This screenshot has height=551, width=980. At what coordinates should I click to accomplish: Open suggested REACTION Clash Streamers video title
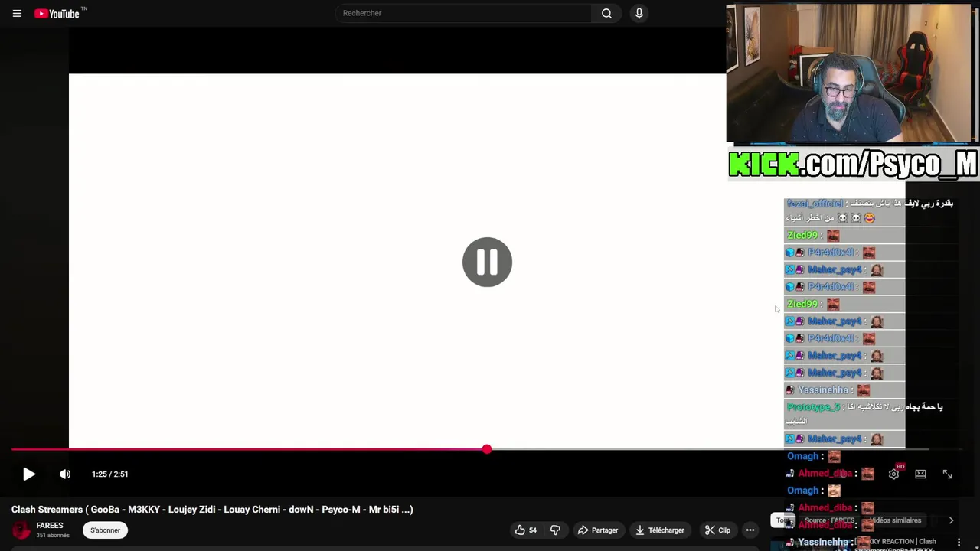896,545
